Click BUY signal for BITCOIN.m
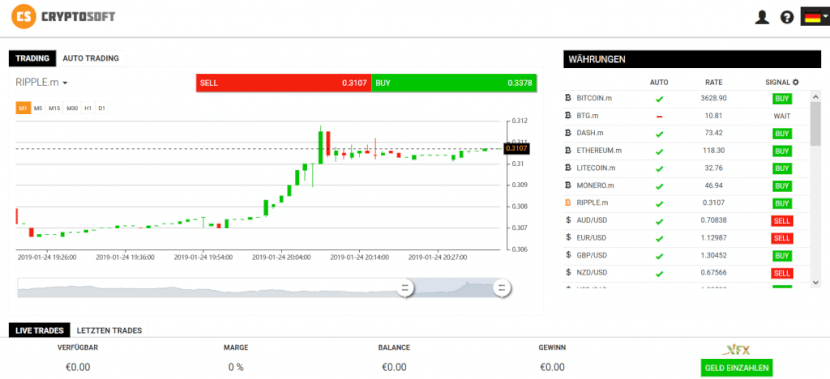Viewport: 830px width, 379px height. coord(782,98)
